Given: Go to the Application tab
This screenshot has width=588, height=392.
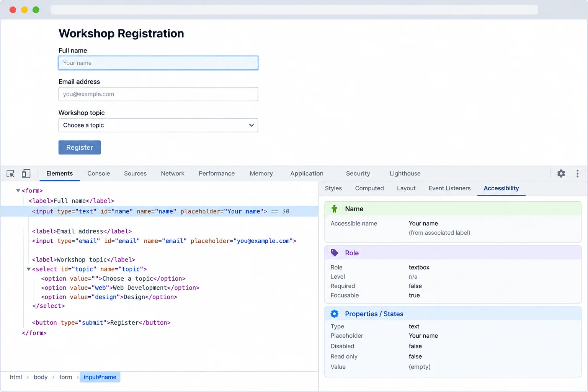Looking at the screenshot, I should coord(307,173).
